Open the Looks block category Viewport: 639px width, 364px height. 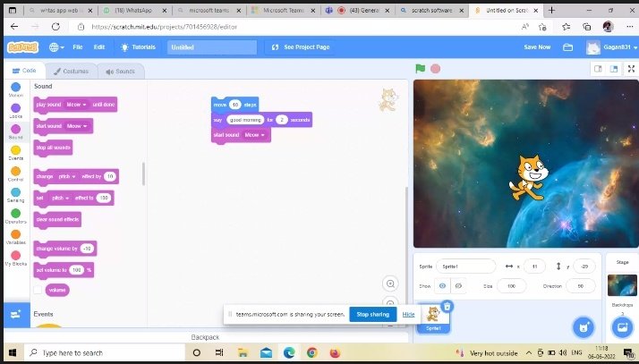16,111
